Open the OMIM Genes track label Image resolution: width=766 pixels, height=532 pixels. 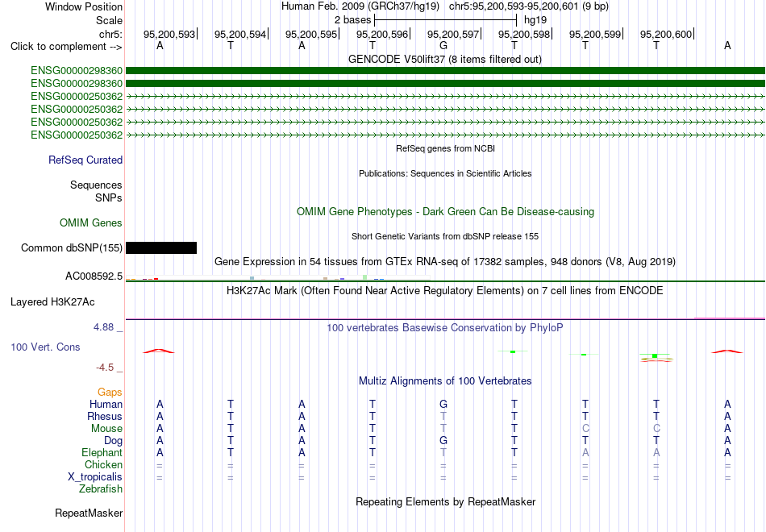[x=91, y=222]
